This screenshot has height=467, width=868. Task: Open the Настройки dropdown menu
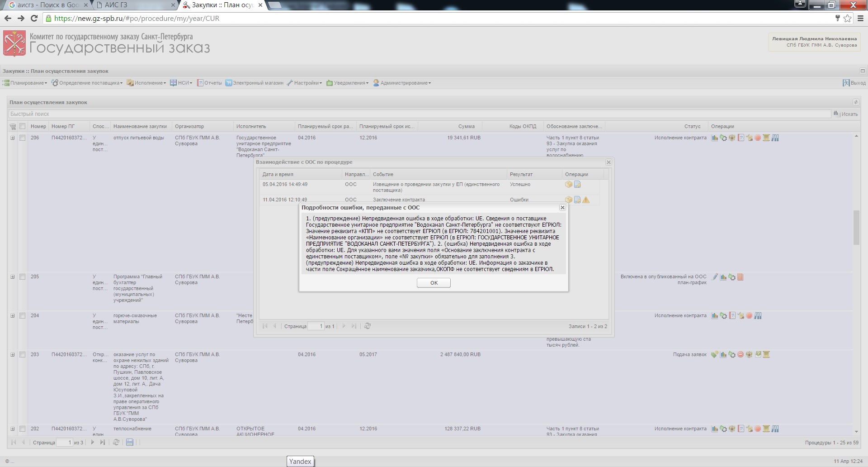tap(304, 83)
